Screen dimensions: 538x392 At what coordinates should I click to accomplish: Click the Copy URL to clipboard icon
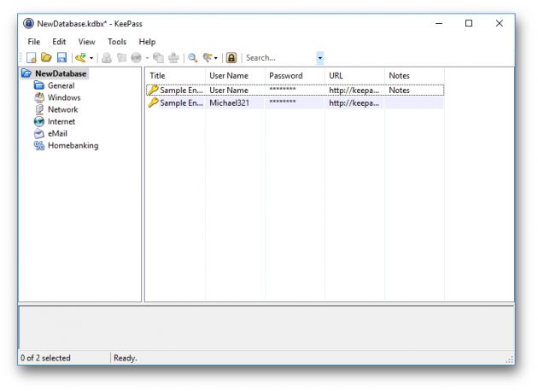(x=158, y=58)
